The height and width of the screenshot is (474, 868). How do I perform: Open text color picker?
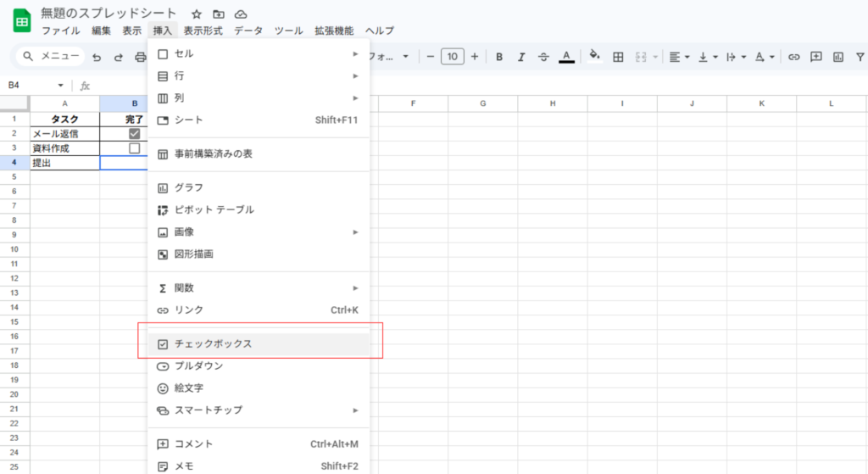point(566,57)
